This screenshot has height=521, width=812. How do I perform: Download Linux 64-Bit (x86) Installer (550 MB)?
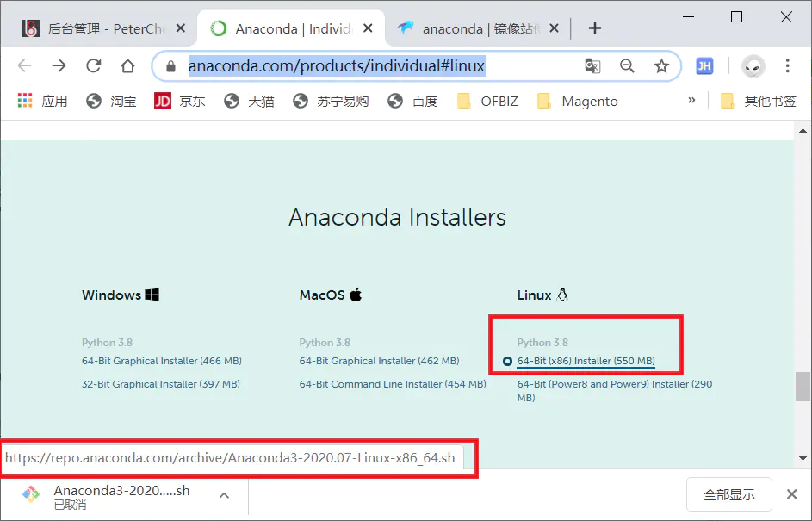tap(586, 361)
